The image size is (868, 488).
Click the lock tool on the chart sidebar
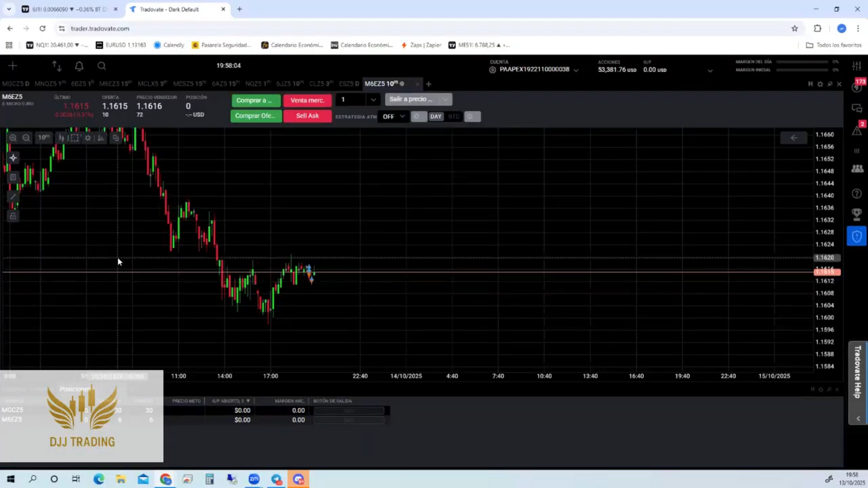[x=13, y=215]
